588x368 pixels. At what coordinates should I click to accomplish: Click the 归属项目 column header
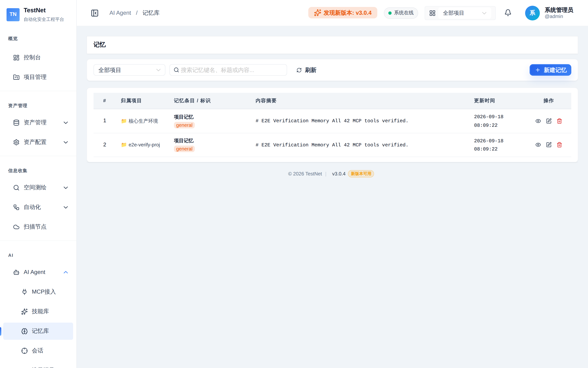tap(131, 101)
